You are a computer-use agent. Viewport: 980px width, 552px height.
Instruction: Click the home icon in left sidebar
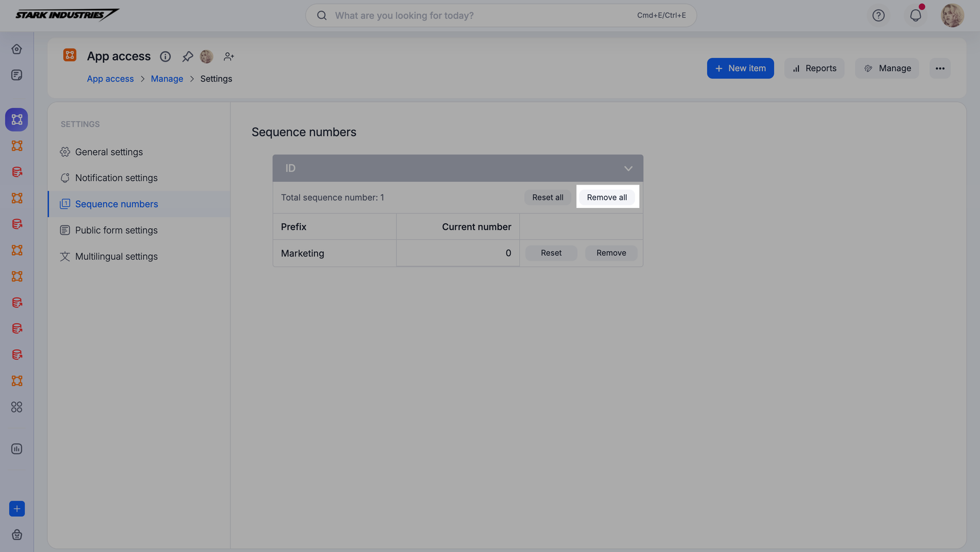(x=17, y=49)
